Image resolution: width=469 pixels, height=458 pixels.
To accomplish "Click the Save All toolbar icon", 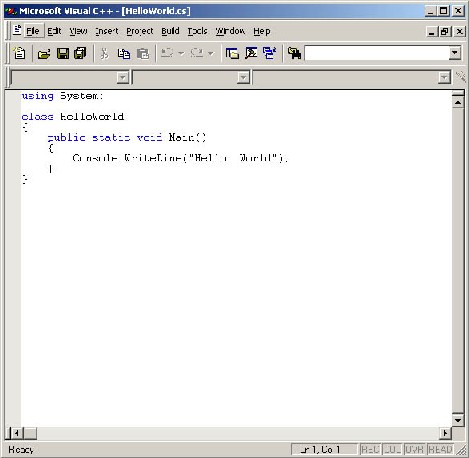I will point(80,53).
